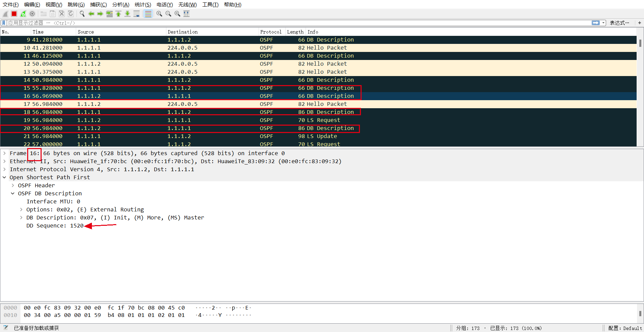Image resolution: width=644 pixels, height=332 pixels.
Task: Expand the Options: 0x02 External Routing entry
Action: click(x=21, y=209)
